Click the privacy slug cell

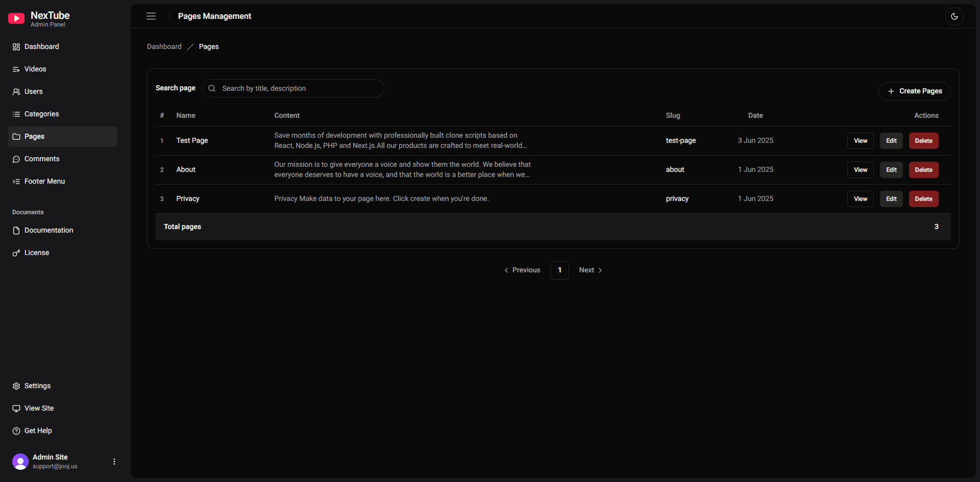[677, 198]
